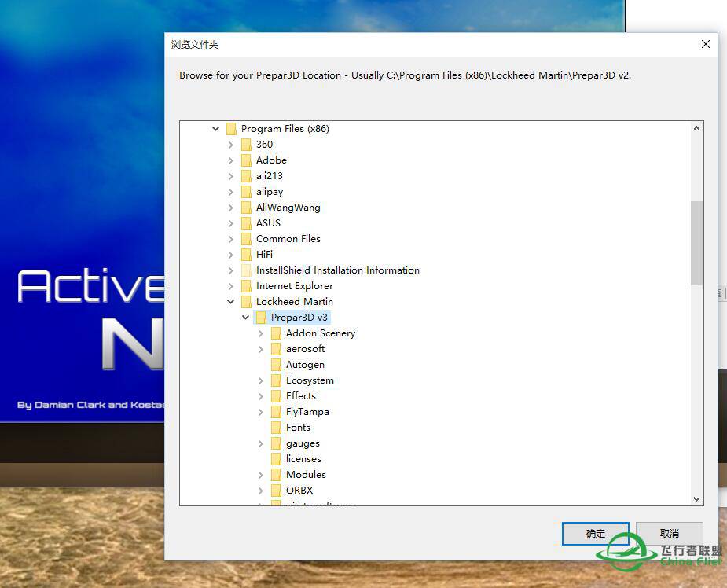This screenshot has width=727, height=588.
Task: Click the AliWangWang folder icon
Action: coord(246,208)
